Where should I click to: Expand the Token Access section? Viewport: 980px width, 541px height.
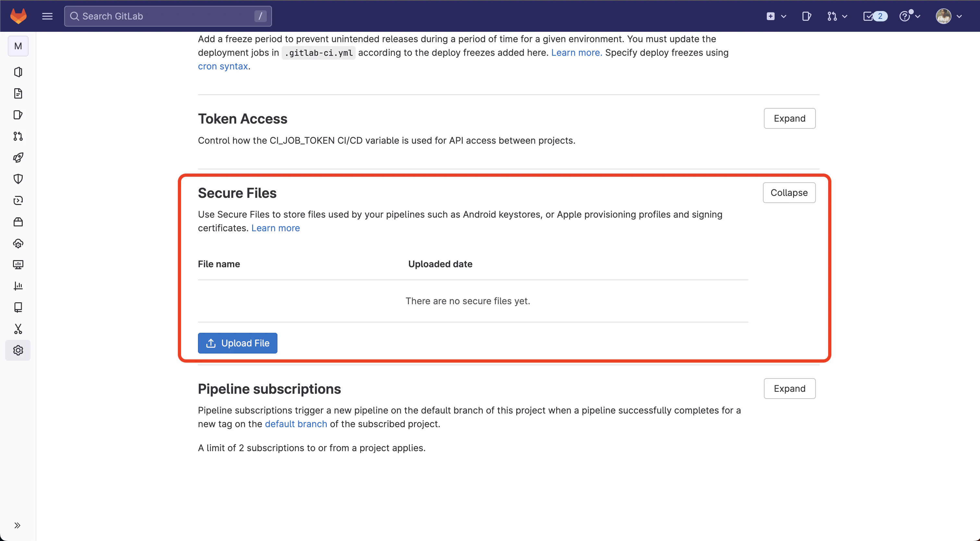pyautogui.click(x=790, y=118)
